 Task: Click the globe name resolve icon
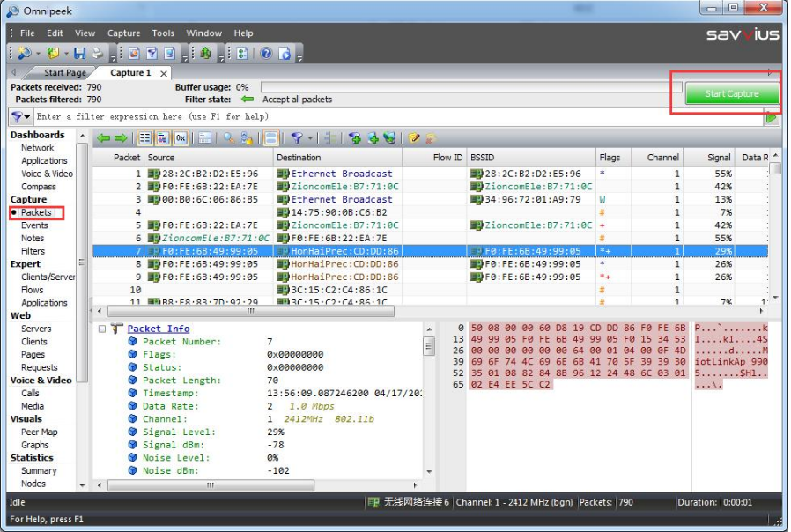389,138
